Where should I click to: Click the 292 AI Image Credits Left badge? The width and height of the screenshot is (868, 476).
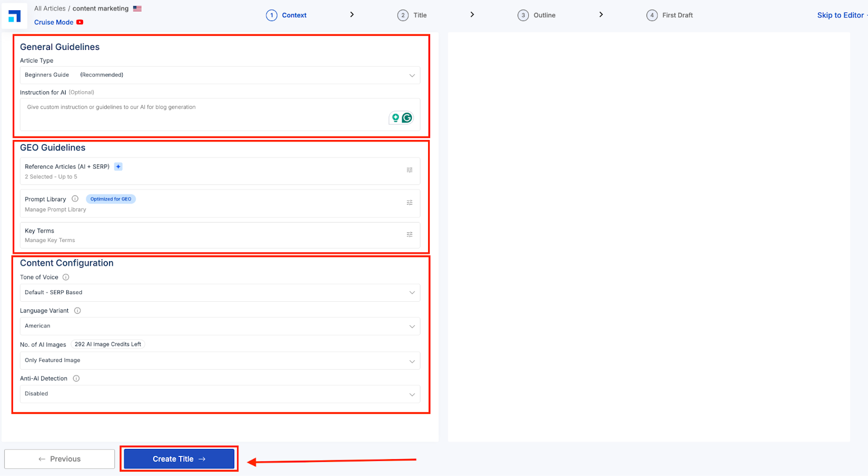(108, 344)
